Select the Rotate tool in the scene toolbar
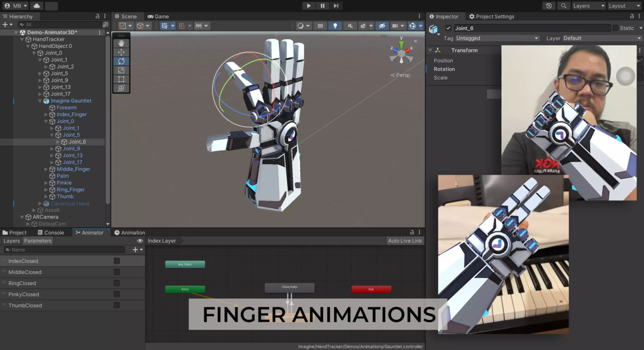 tap(122, 61)
